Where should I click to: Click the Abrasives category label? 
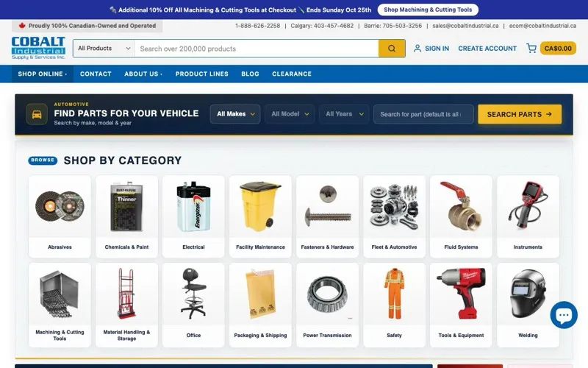tap(60, 247)
